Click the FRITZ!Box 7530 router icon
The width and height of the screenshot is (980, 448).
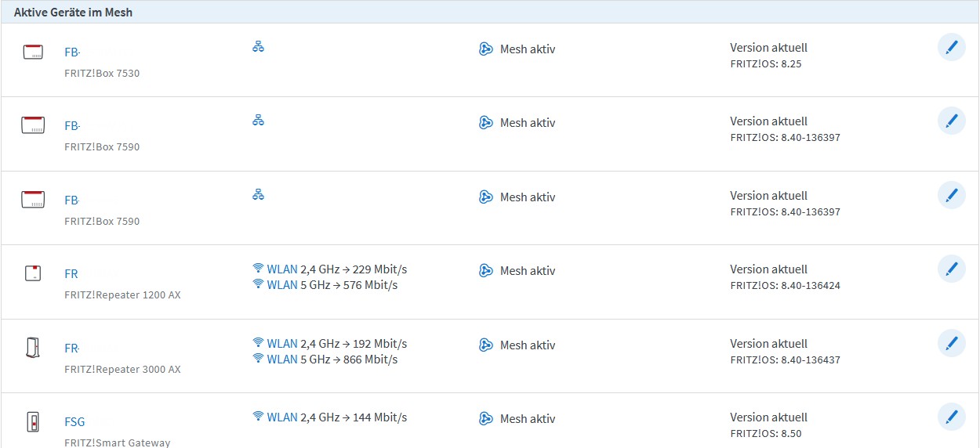[33, 52]
